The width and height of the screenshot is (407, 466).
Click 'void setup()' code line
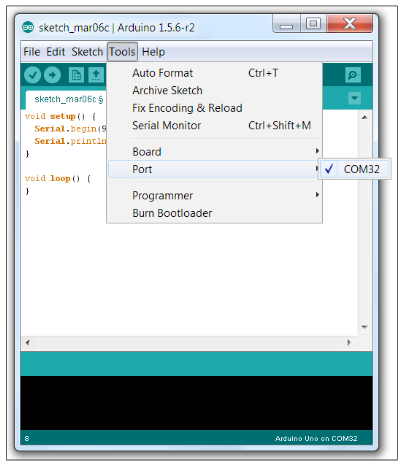[x=61, y=116]
